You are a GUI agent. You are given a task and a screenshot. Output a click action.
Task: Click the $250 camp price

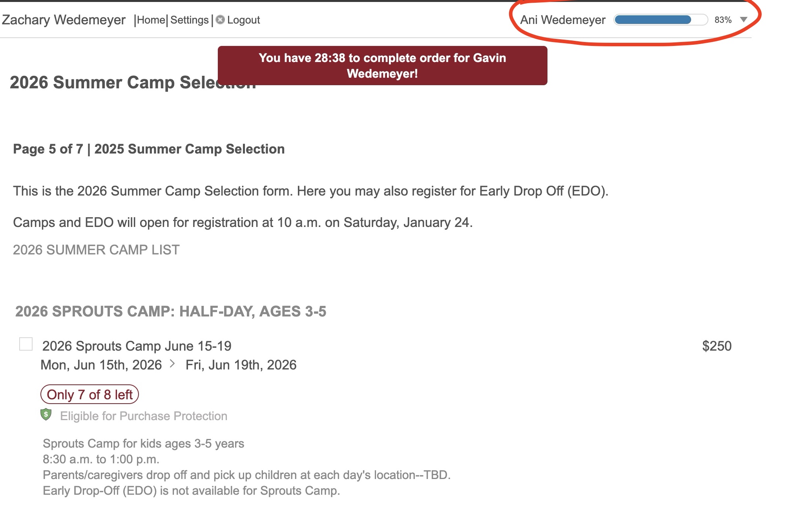tap(717, 346)
